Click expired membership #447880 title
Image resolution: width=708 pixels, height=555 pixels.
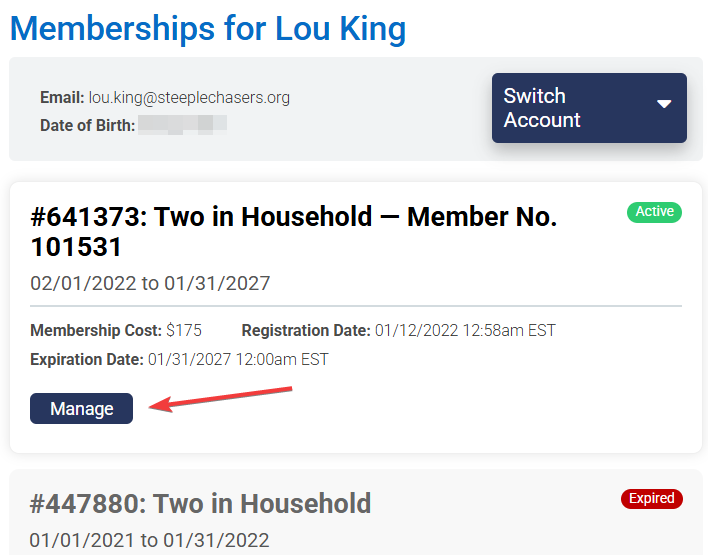200,503
